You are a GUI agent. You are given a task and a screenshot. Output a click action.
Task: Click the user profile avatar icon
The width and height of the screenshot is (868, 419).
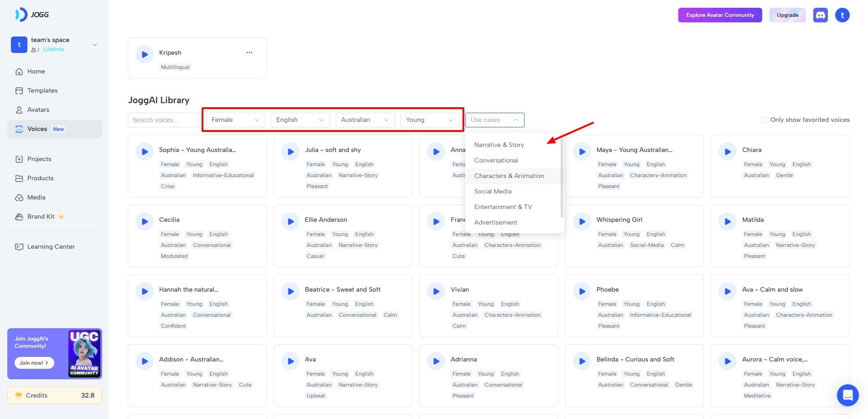pos(842,15)
